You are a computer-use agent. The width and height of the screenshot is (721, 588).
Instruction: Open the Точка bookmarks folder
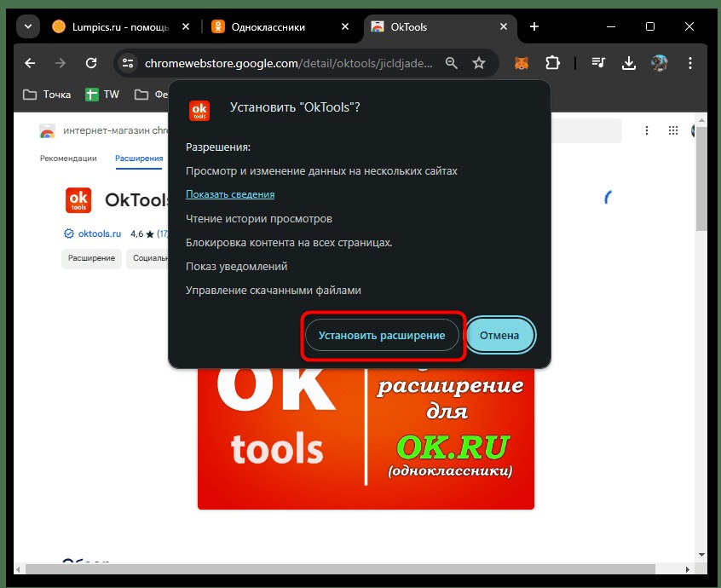48,95
